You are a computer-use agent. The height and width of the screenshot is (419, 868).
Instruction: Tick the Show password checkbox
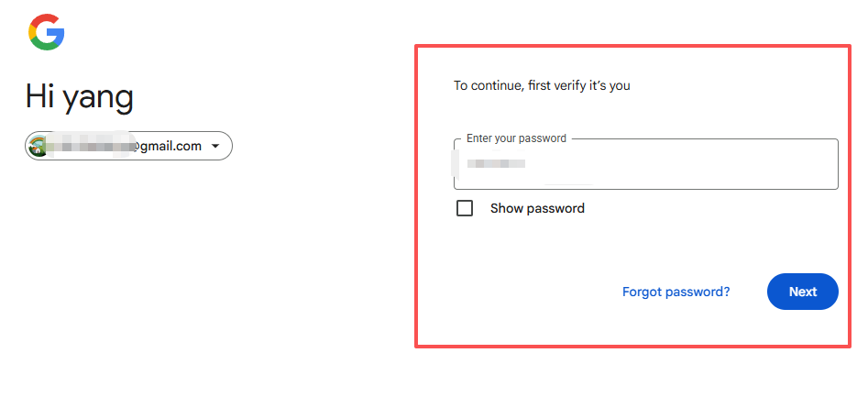coord(465,208)
